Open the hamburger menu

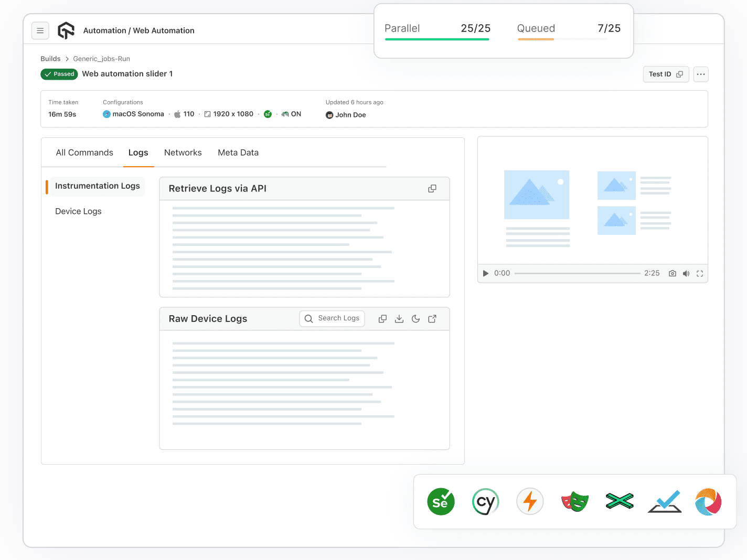[40, 31]
